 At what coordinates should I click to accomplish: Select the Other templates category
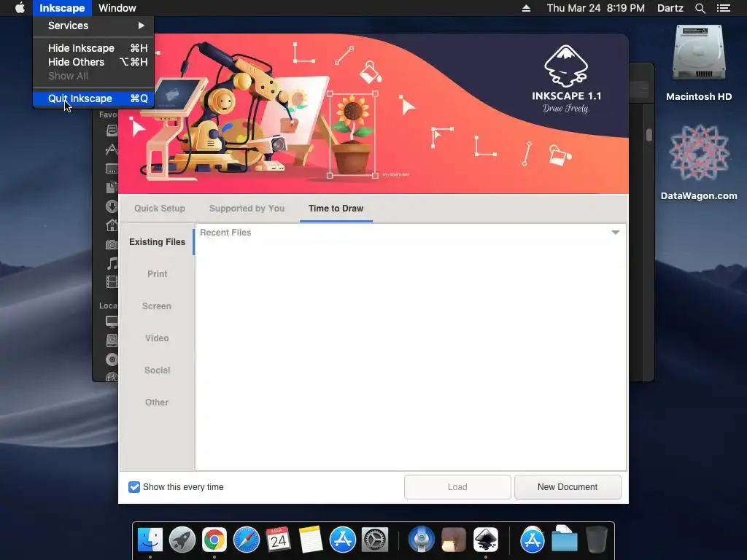157,402
